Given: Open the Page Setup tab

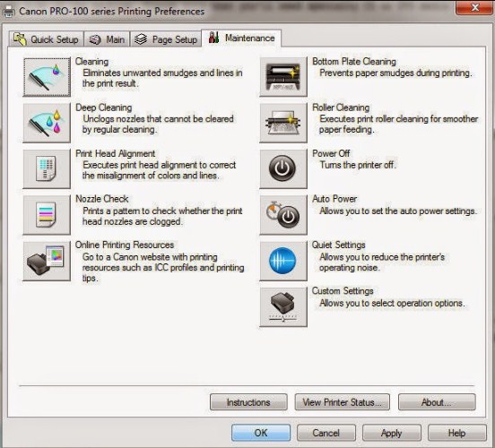Looking at the screenshot, I should [x=166, y=39].
